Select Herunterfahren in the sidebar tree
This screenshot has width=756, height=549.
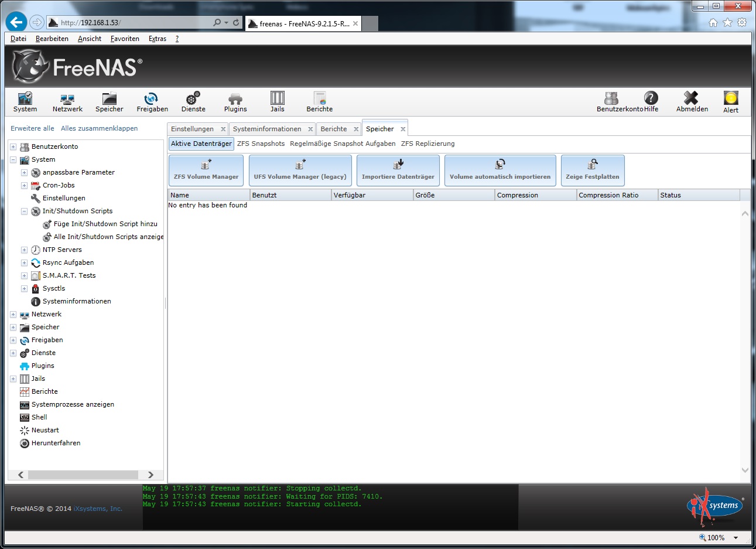[56, 443]
